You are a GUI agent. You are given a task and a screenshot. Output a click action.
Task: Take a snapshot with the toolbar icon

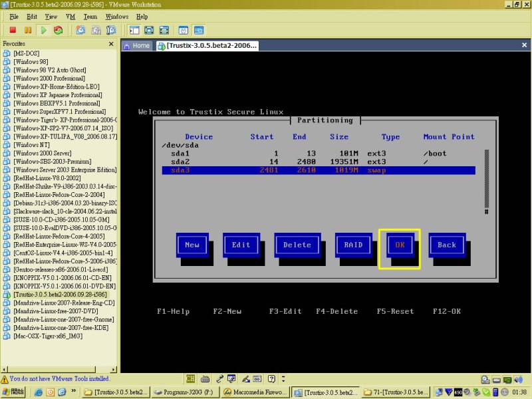(x=80, y=30)
